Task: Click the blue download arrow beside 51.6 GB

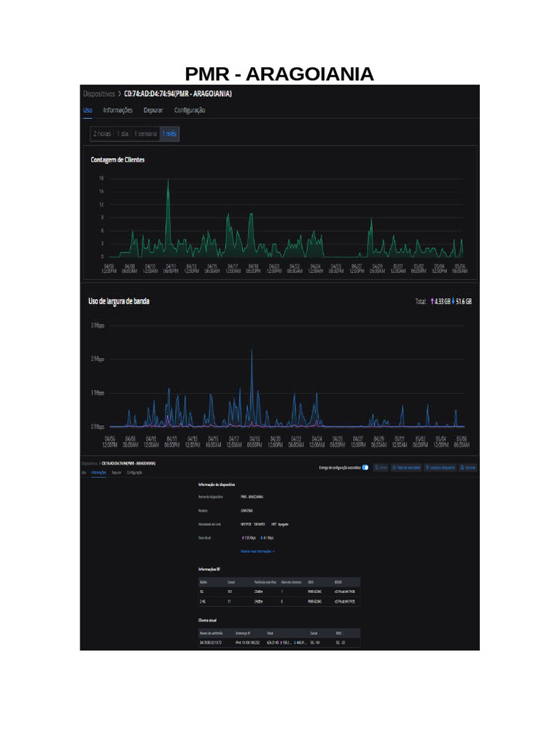Action: (454, 301)
